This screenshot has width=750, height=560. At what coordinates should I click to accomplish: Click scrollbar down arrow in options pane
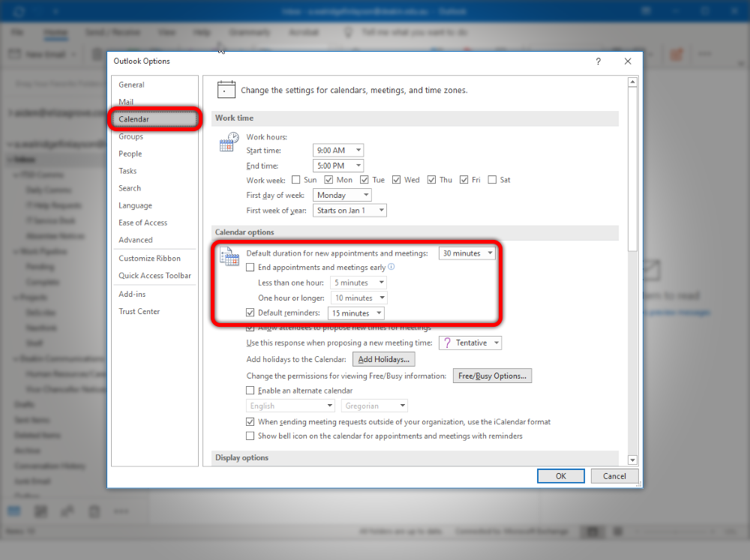[x=632, y=460]
